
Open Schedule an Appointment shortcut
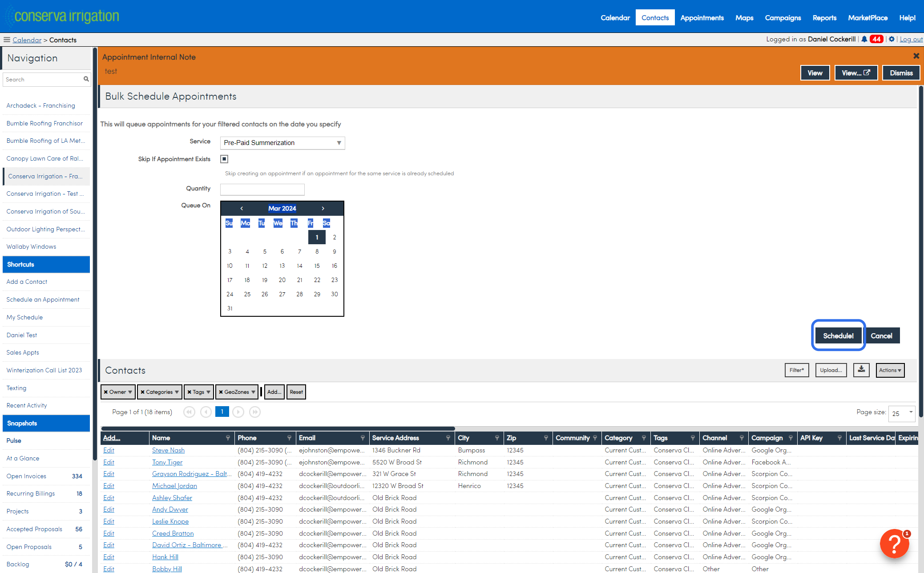(43, 299)
